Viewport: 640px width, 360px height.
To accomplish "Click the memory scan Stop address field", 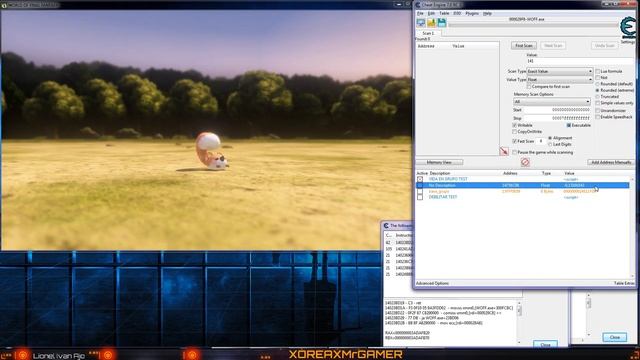I will (x=557, y=118).
